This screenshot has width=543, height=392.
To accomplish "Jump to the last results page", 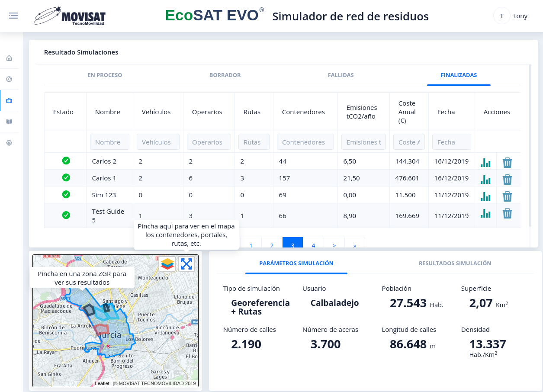I will click(355, 245).
